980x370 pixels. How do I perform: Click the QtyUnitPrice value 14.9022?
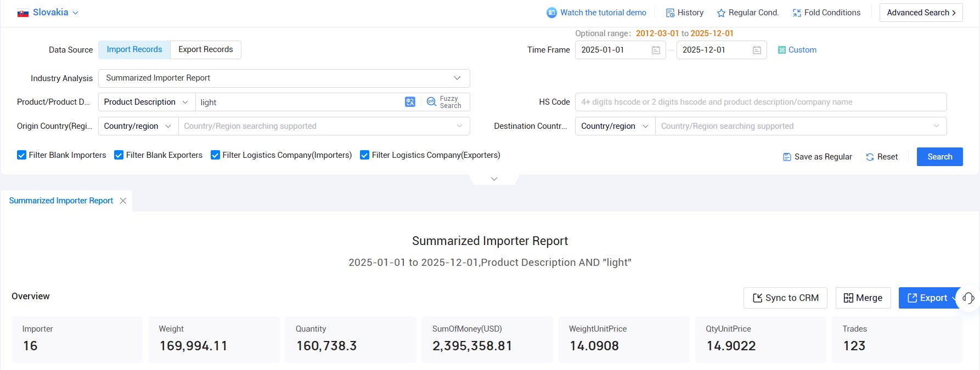point(731,346)
